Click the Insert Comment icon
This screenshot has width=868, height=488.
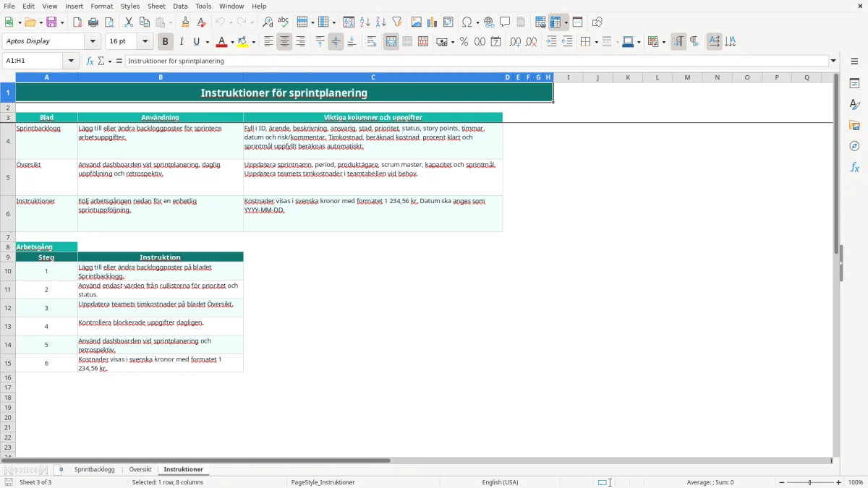[x=505, y=22]
